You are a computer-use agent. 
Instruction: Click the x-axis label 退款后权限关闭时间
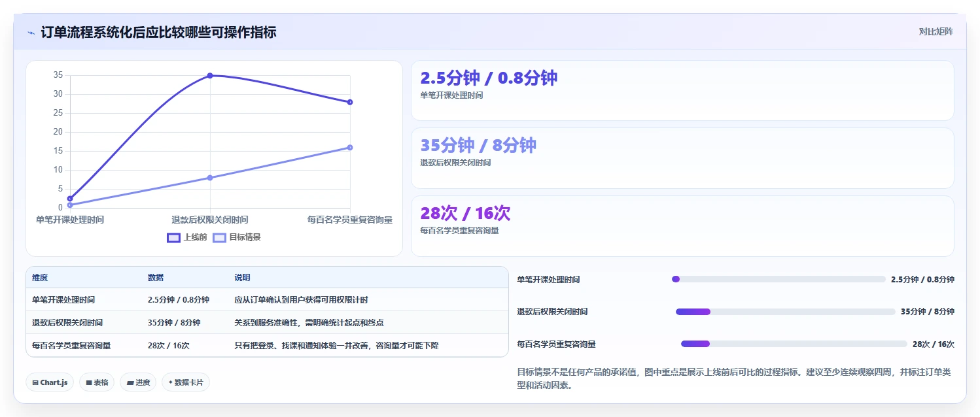click(x=210, y=220)
